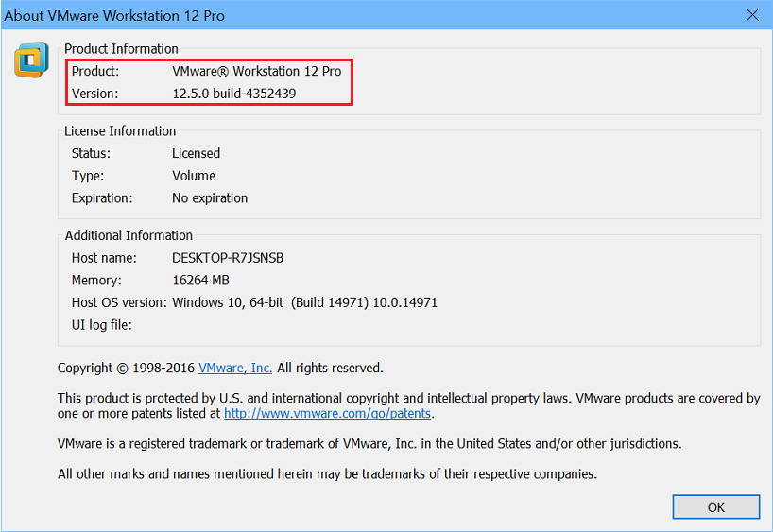Click the License Information group heading

[x=120, y=131]
